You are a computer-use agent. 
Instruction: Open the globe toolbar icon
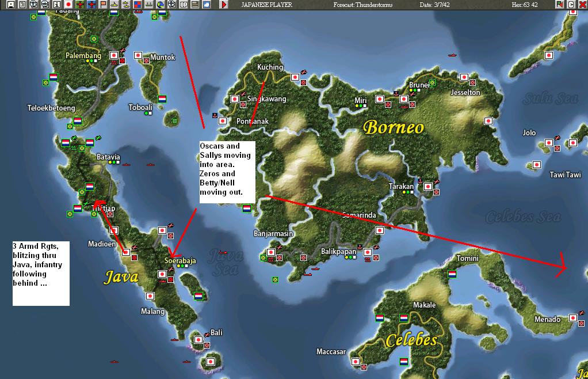click(x=161, y=5)
